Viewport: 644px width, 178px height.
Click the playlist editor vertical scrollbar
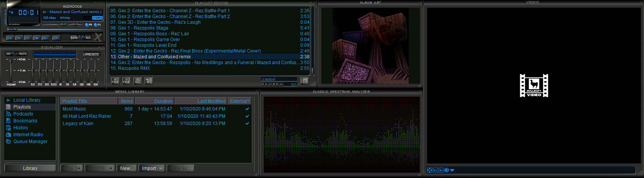click(313, 40)
